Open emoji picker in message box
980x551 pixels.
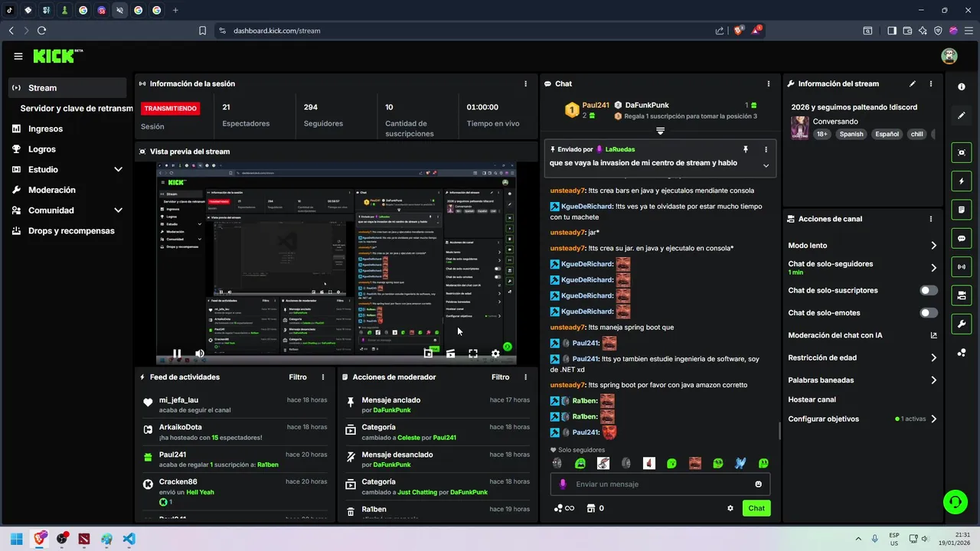point(759,484)
